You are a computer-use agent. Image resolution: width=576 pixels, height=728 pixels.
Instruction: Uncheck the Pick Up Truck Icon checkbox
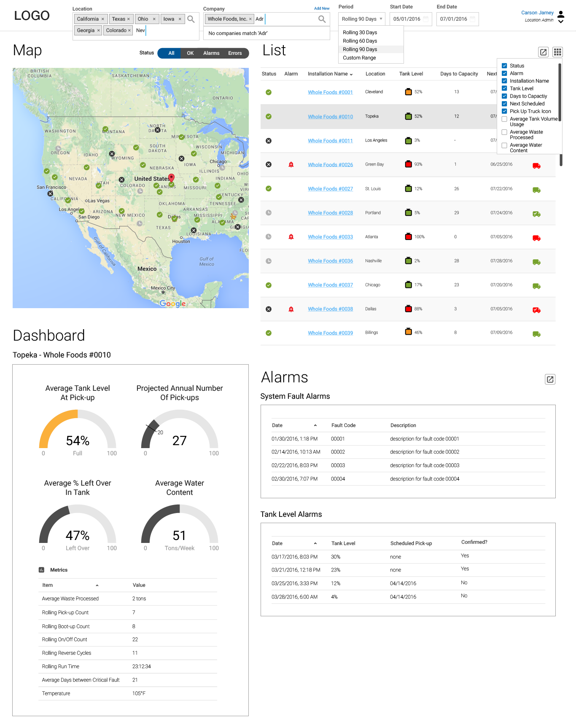(x=504, y=111)
